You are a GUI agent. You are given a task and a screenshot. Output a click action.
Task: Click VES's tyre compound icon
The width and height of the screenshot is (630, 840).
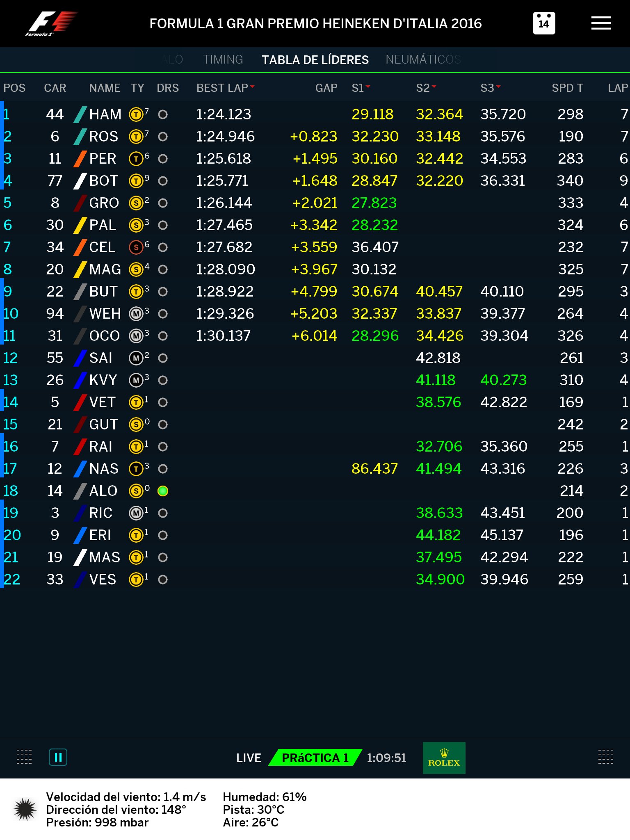click(136, 580)
